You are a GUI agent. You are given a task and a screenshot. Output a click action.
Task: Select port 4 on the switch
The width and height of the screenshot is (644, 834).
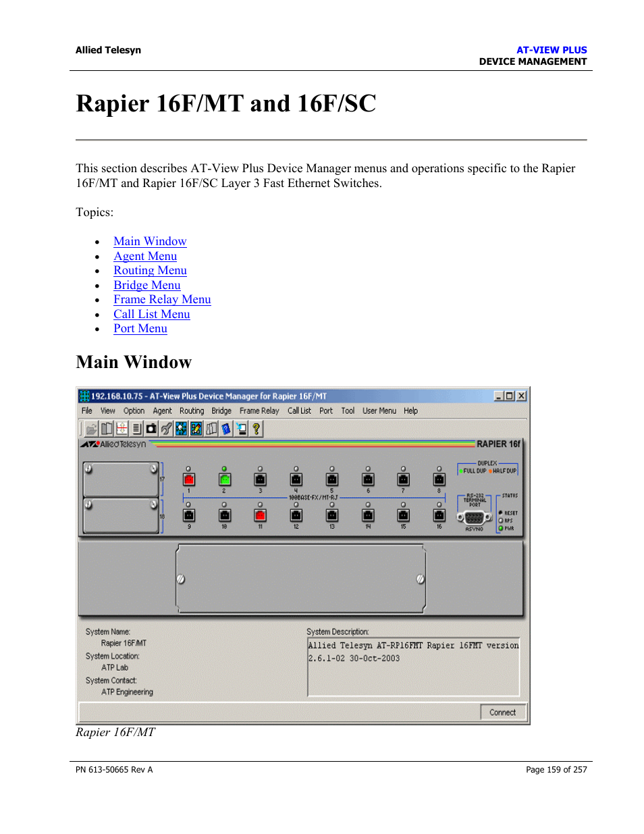point(296,479)
